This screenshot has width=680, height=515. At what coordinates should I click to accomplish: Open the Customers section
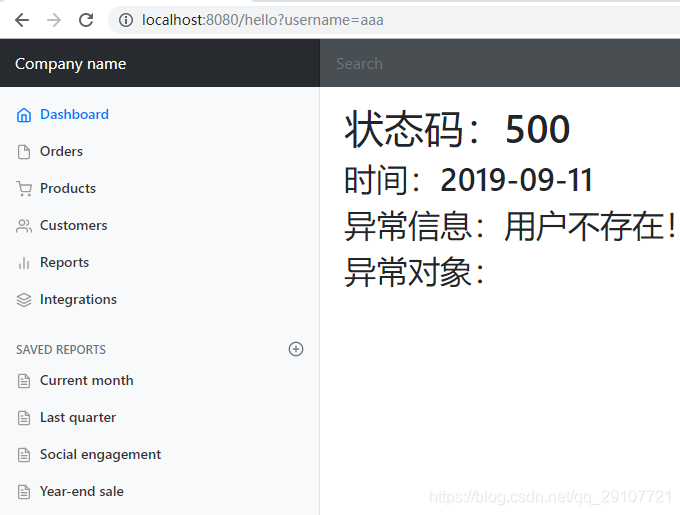73,225
